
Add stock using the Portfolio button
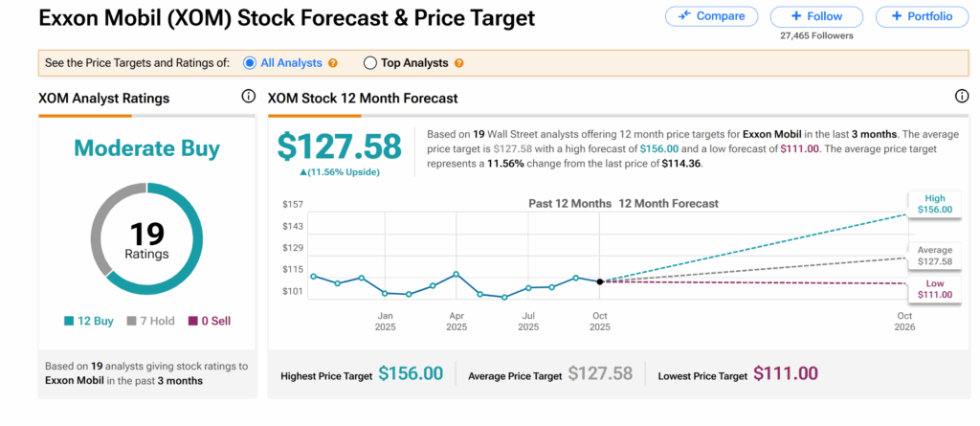tap(921, 16)
